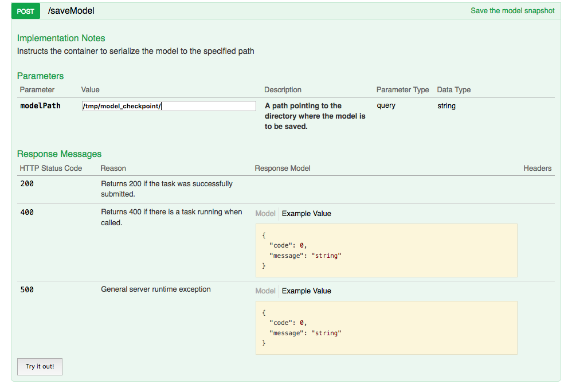Viewport: 568px width, 392px height.
Task: Select Example Value tab in 400 response
Action: coord(307,213)
